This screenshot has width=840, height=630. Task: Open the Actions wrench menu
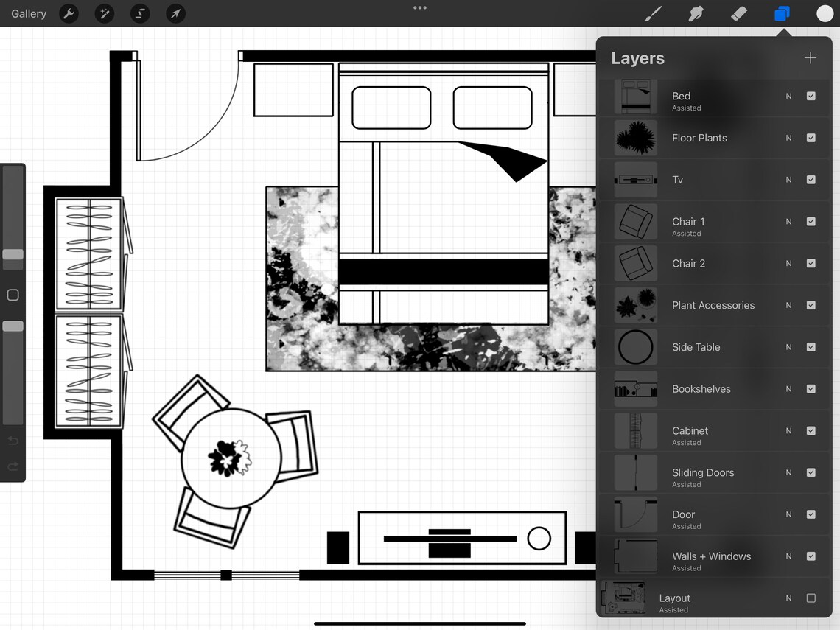pyautogui.click(x=69, y=13)
